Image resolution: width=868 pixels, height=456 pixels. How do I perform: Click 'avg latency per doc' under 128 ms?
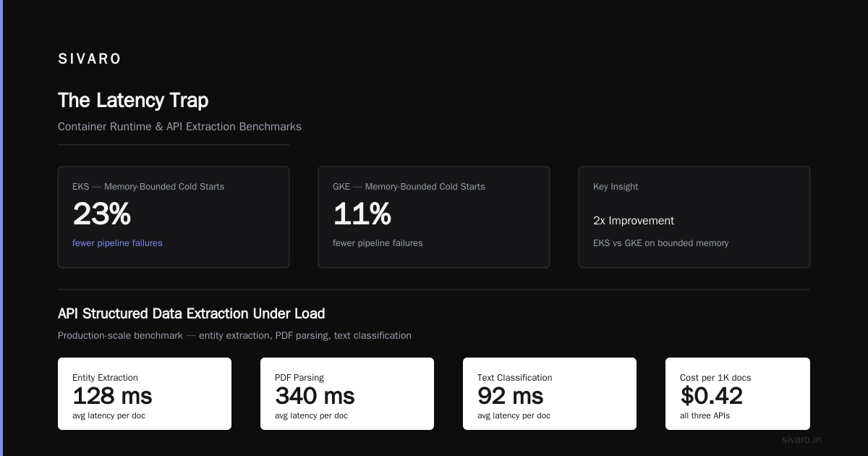pyautogui.click(x=109, y=415)
